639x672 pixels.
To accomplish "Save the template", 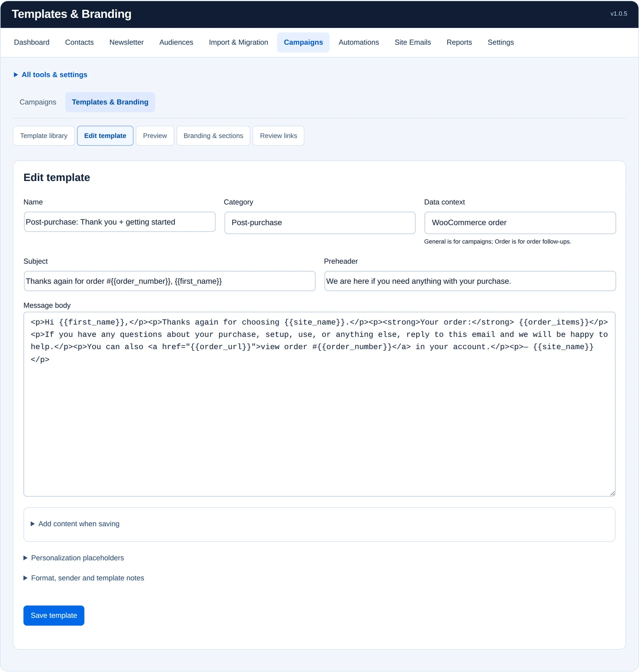I will pyautogui.click(x=54, y=615).
